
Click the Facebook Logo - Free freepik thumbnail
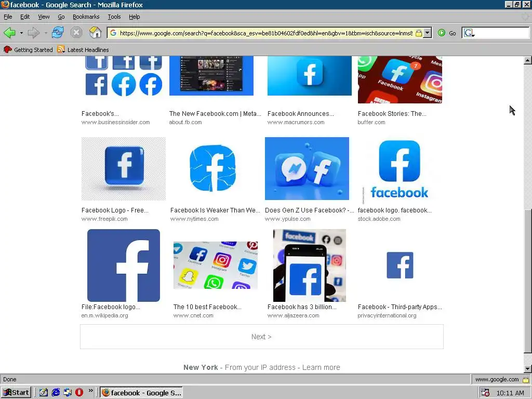tap(124, 169)
